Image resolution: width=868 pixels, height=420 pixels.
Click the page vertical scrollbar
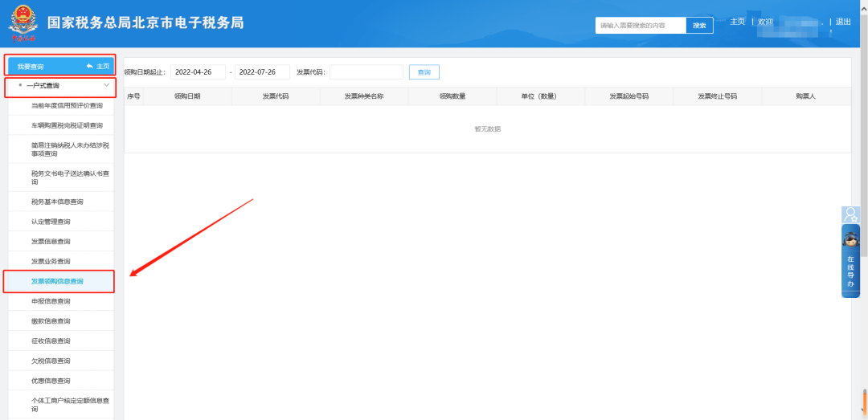click(x=863, y=161)
